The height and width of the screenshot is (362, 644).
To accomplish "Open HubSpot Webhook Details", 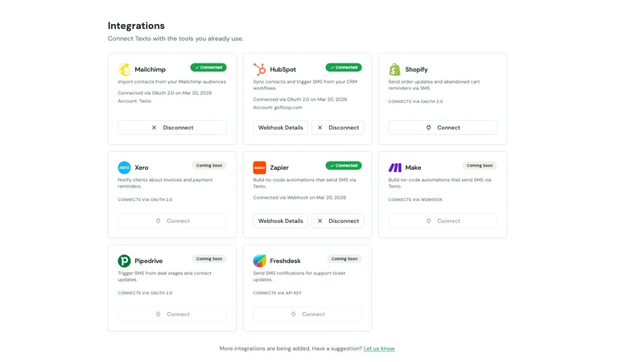I will coord(280,128).
